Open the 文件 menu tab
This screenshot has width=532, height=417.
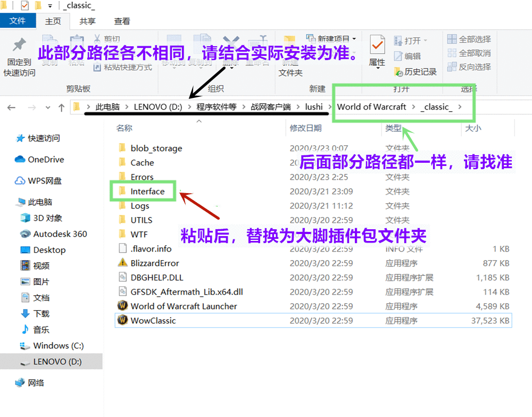point(18,21)
